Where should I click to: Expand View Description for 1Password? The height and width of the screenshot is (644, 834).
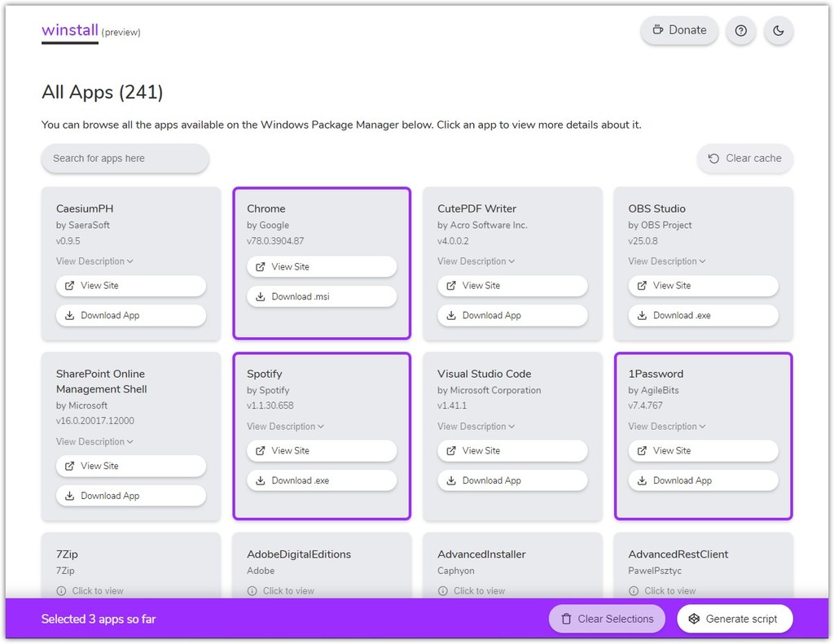pyautogui.click(x=667, y=426)
